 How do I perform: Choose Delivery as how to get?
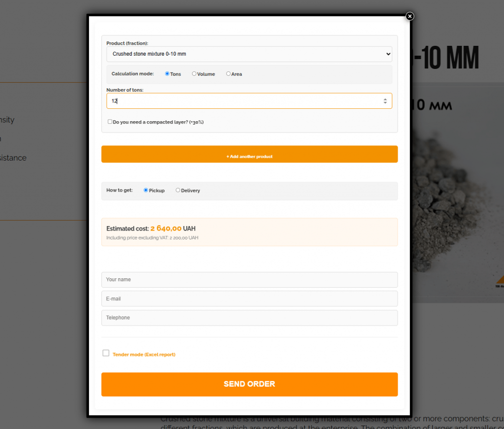click(178, 190)
